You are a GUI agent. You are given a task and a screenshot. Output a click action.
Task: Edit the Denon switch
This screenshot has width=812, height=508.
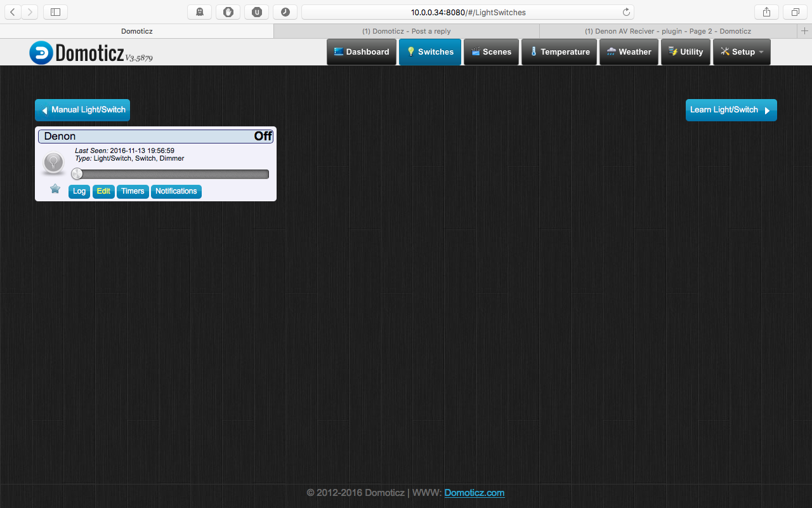[103, 191]
